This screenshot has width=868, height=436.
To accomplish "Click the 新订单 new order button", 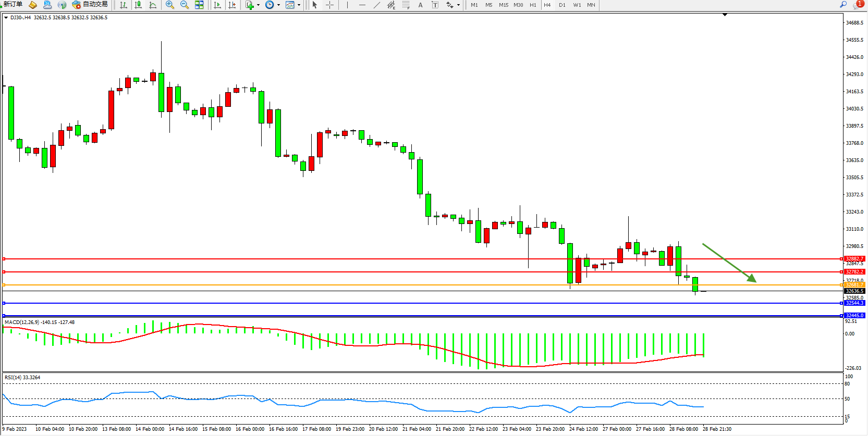I will pos(13,4).
